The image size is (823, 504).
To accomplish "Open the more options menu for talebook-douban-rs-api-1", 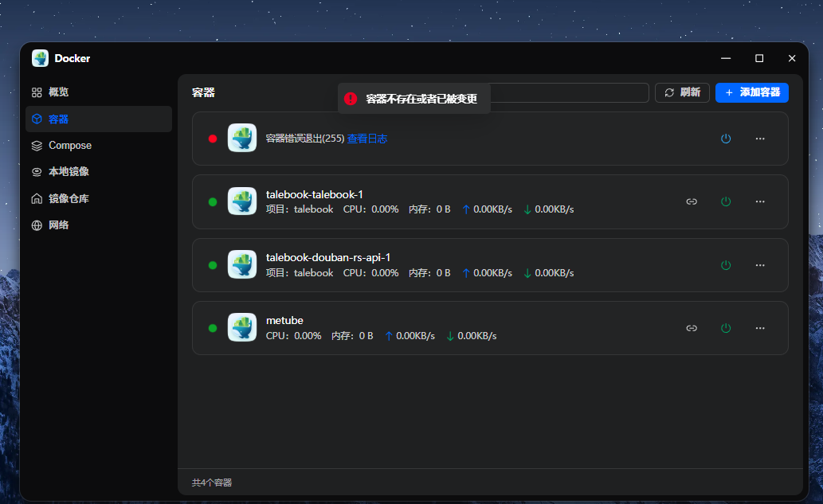I will (760, 264).
